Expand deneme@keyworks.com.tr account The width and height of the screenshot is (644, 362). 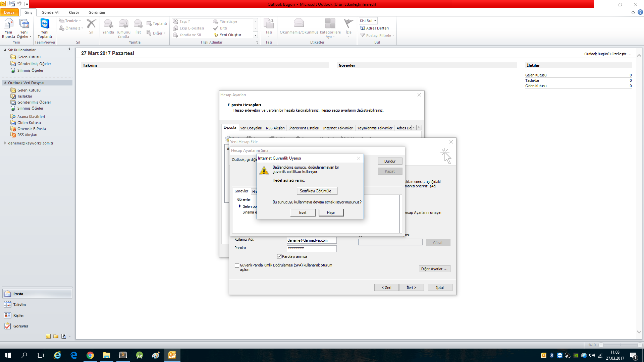pos(5,143)
